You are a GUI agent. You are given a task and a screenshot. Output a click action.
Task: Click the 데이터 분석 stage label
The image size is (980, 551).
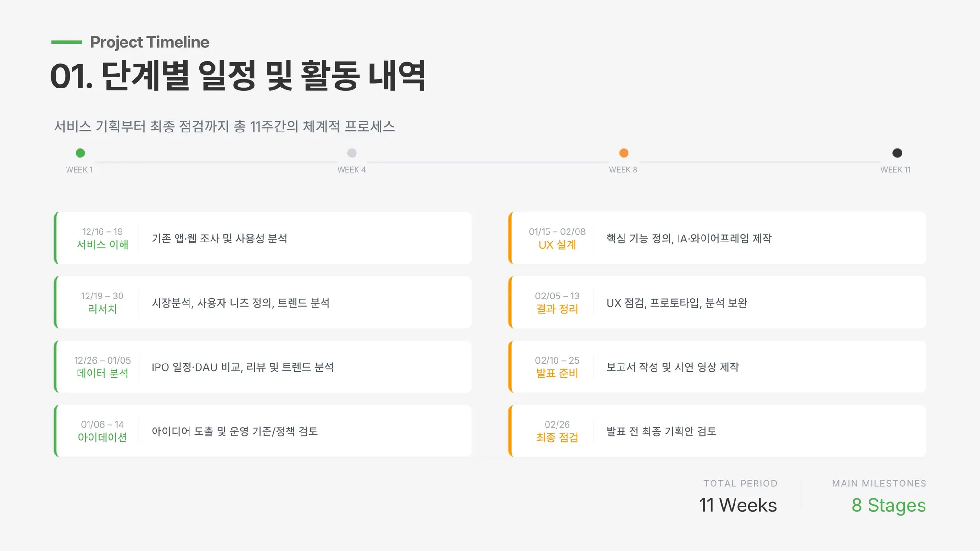[x=102, y=373]
